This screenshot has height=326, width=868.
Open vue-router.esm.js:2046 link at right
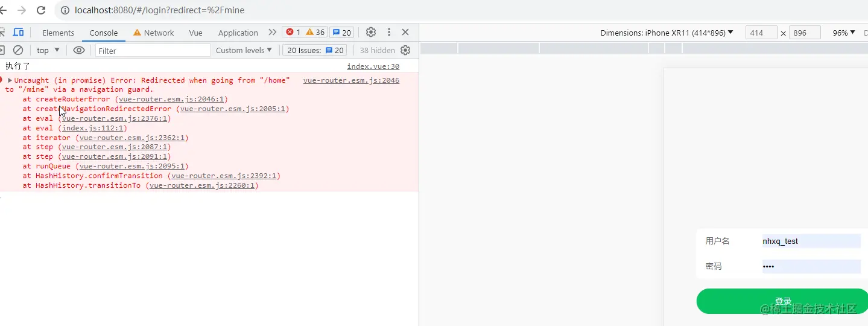351,80
